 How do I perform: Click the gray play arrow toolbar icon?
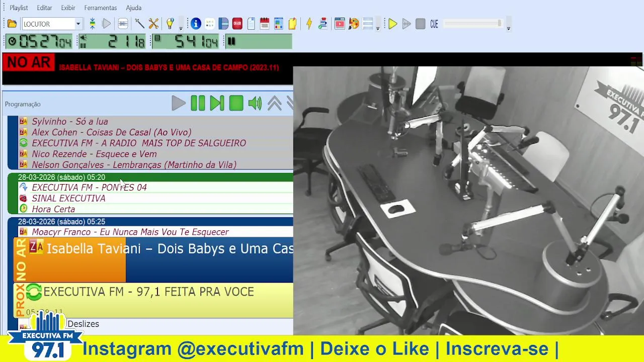point(107,24)
